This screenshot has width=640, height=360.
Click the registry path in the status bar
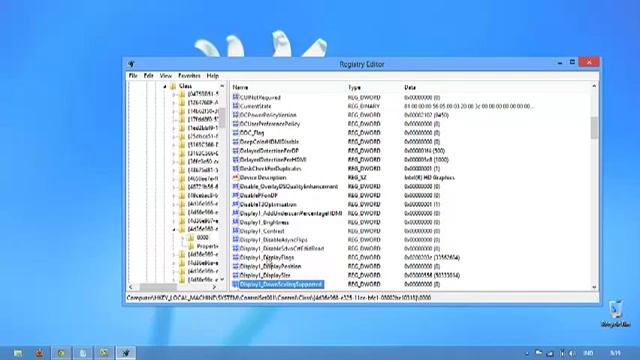click(279, 298)
